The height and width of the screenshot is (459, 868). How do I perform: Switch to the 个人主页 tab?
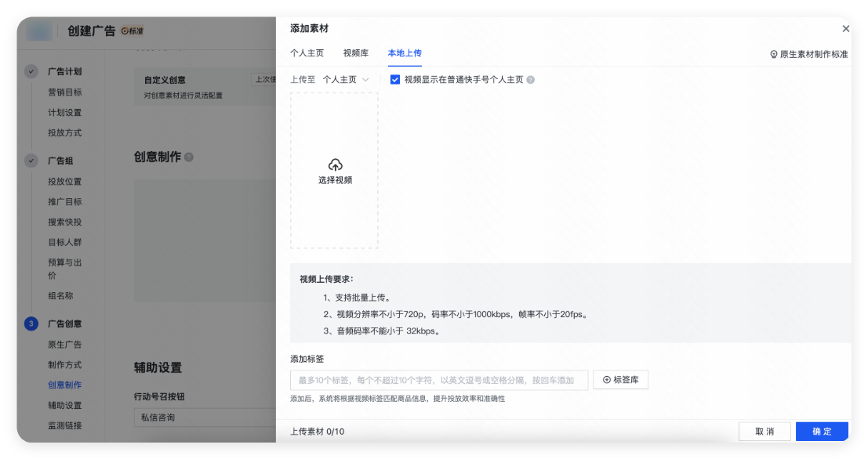pos(307,52)
